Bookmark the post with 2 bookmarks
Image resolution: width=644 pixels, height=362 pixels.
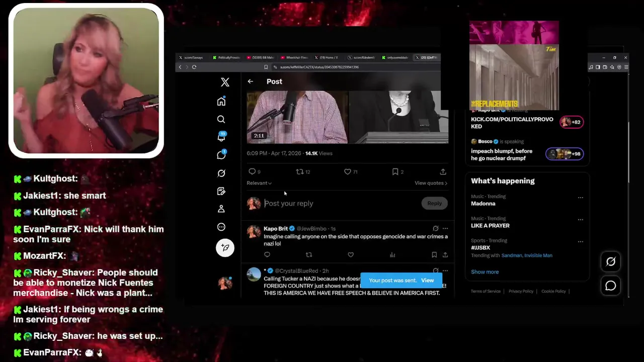tap(397, 171)
